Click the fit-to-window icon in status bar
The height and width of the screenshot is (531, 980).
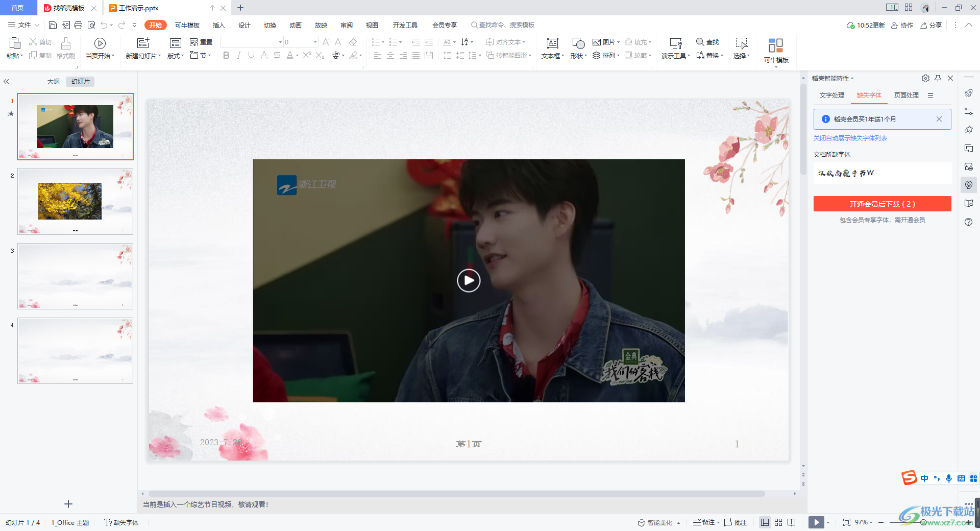(847, 522)
